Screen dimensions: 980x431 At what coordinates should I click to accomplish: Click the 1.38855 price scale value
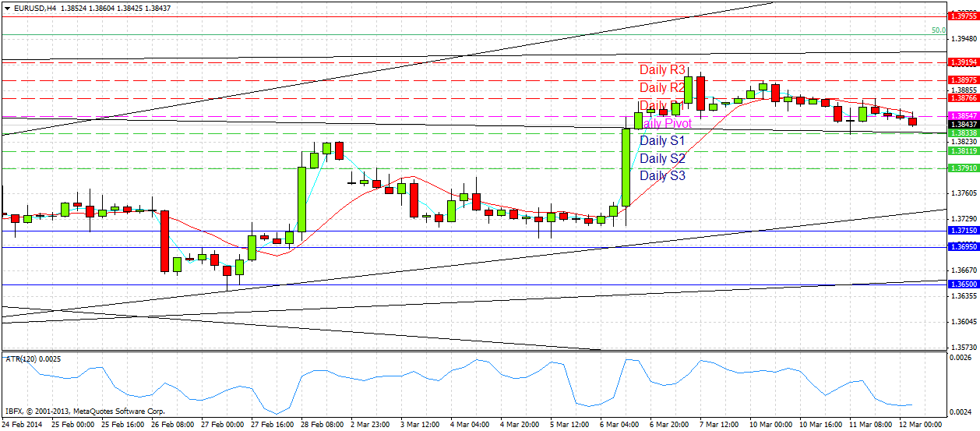(x=964, y=90)
